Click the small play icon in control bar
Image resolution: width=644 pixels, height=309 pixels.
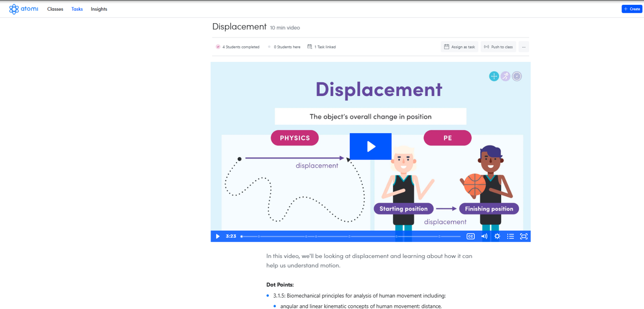tap(217, 236)
